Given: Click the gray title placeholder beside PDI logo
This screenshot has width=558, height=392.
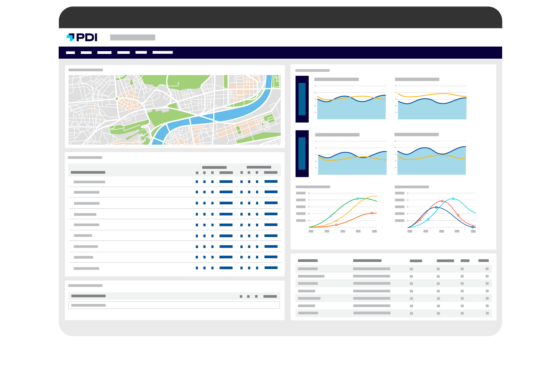Looking at the screenshot, I should (133, 37).
